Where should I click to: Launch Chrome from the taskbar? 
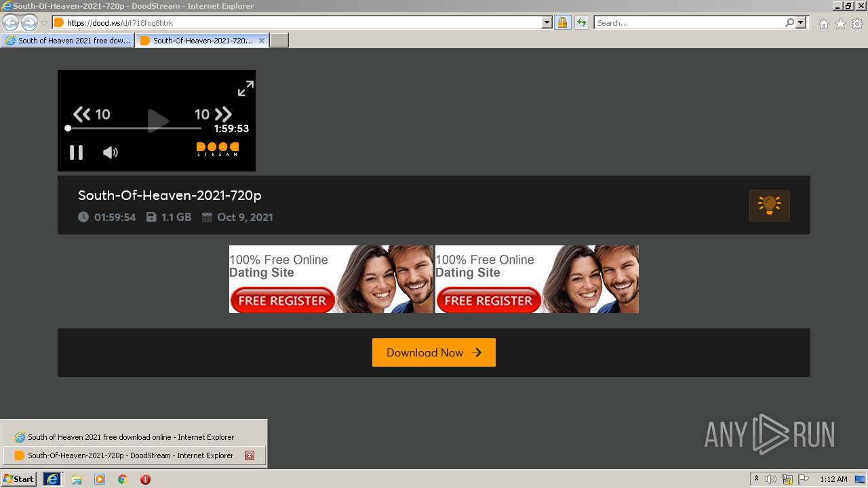coord(123,479)
